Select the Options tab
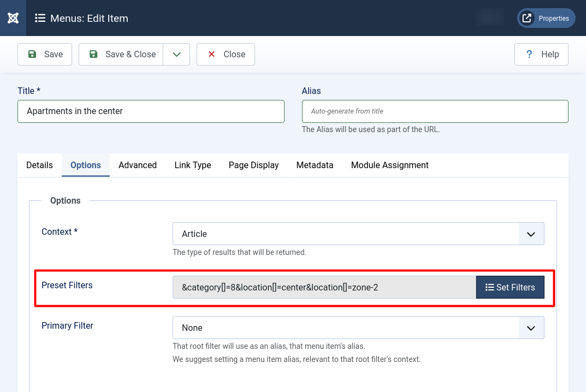 (x=86, y=165)
